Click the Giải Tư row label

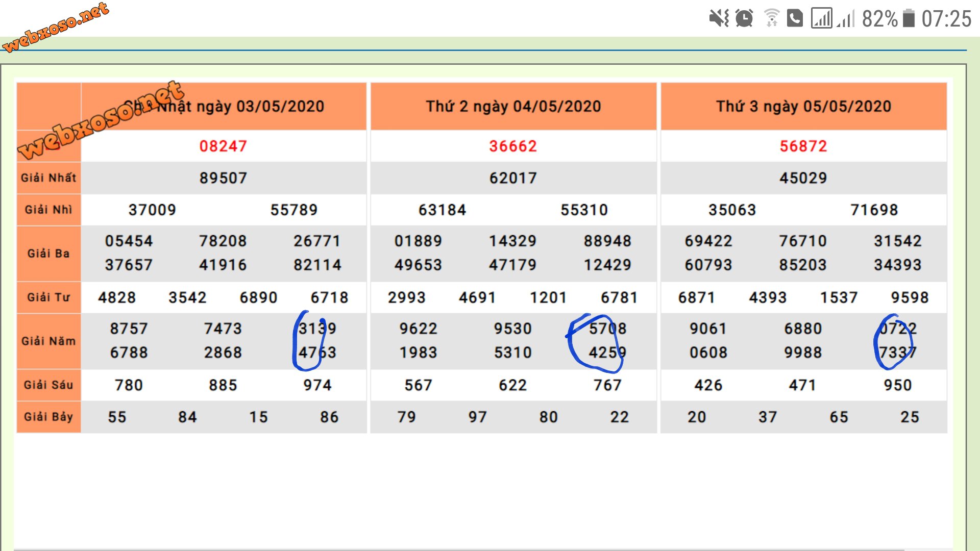[48, 297]
